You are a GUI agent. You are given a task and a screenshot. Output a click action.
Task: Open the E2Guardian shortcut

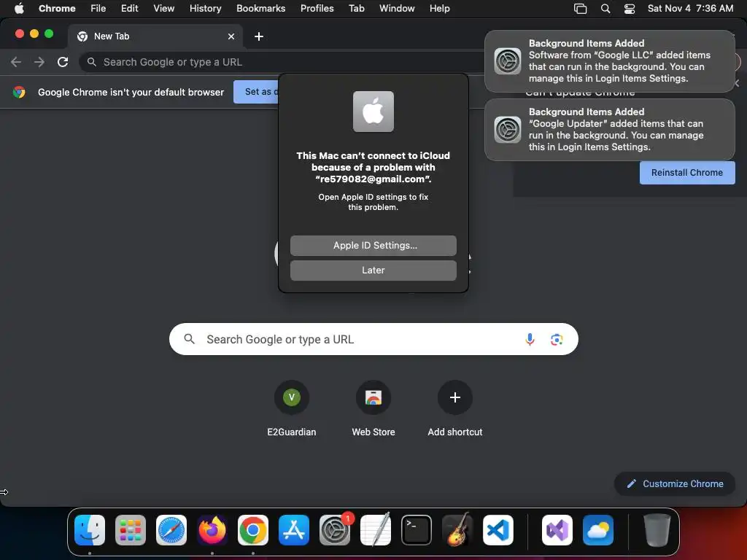click(x=292, y=408)
